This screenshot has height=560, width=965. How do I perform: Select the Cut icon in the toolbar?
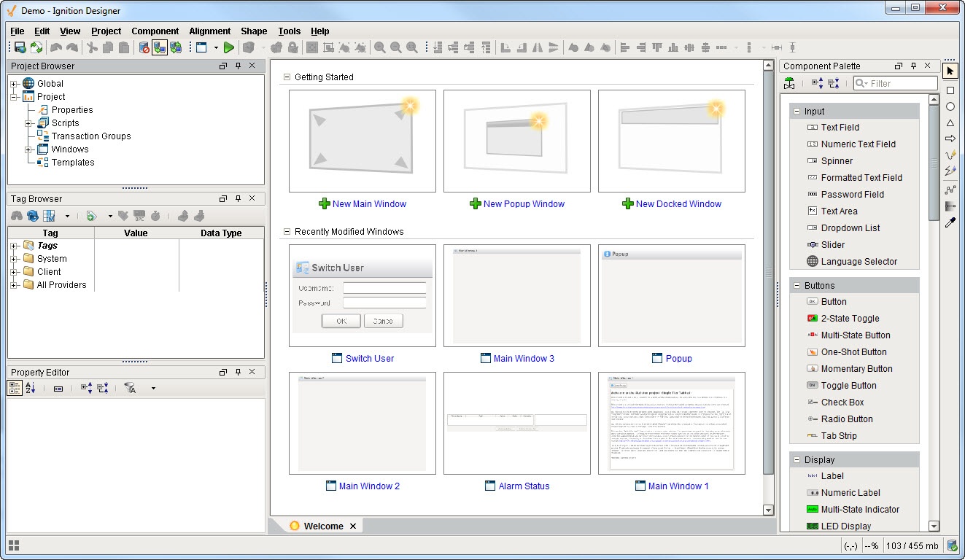93,47
